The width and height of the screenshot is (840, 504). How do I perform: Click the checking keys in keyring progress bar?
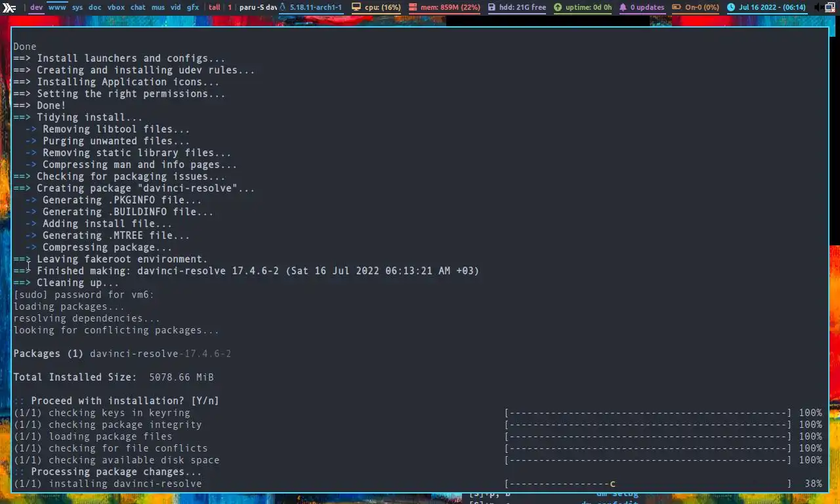coord(648,413)
